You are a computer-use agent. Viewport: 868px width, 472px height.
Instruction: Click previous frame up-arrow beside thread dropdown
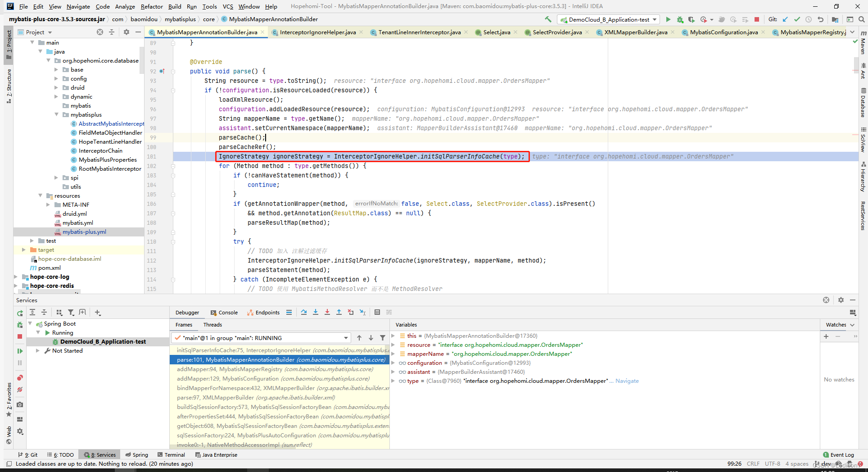tap(359, 338)
